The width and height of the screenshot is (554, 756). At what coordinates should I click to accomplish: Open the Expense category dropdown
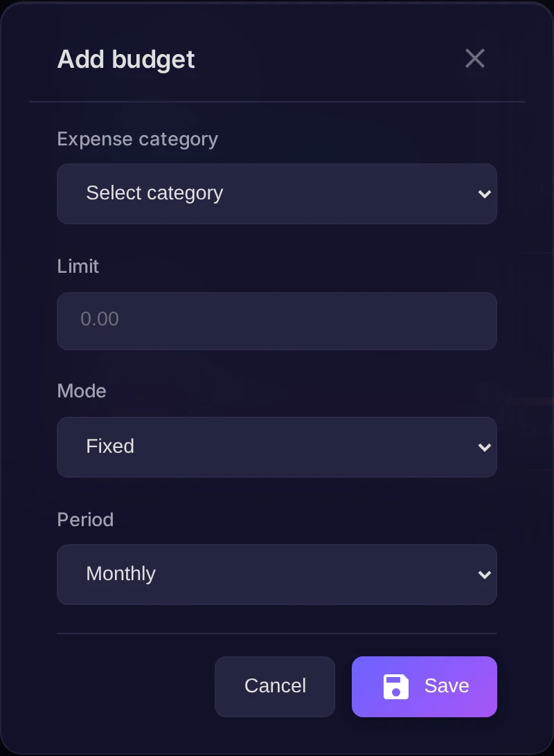(x=277, y=194)
